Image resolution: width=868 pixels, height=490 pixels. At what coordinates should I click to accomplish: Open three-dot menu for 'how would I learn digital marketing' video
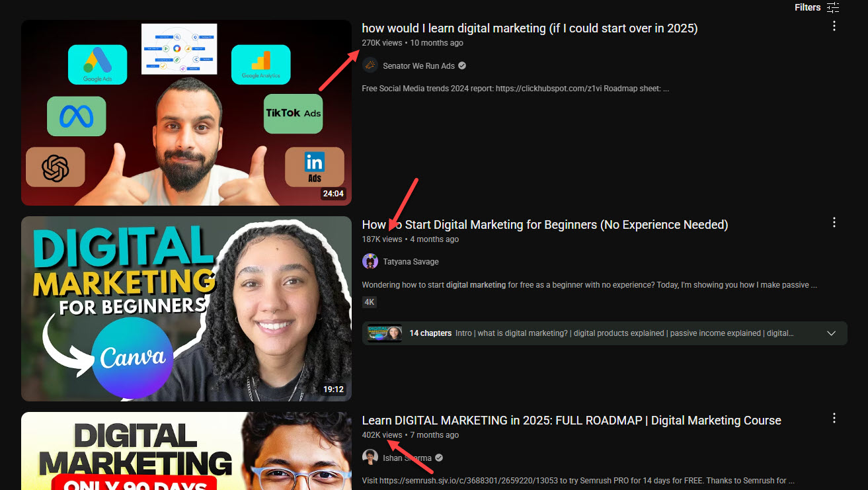click(x=834, y=26)
